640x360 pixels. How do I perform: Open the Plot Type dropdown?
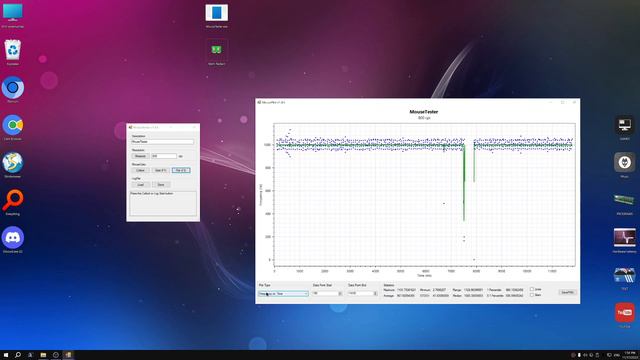(x=283, y=293)
